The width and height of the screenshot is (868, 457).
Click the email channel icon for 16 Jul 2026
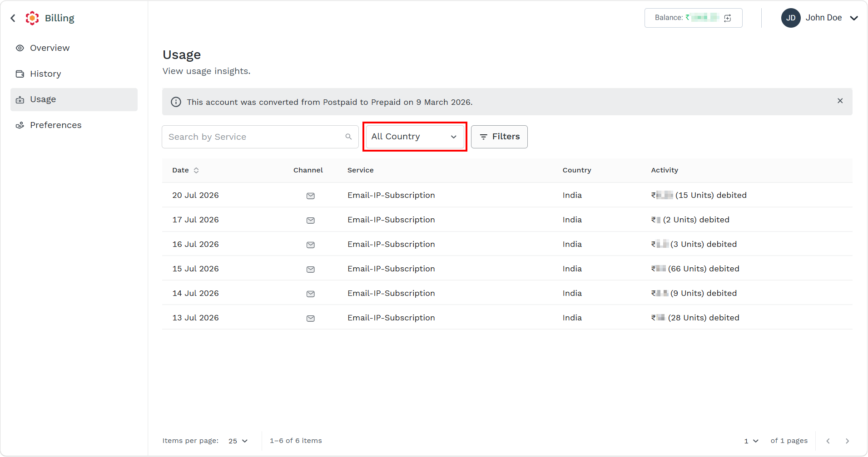[311, 245]
